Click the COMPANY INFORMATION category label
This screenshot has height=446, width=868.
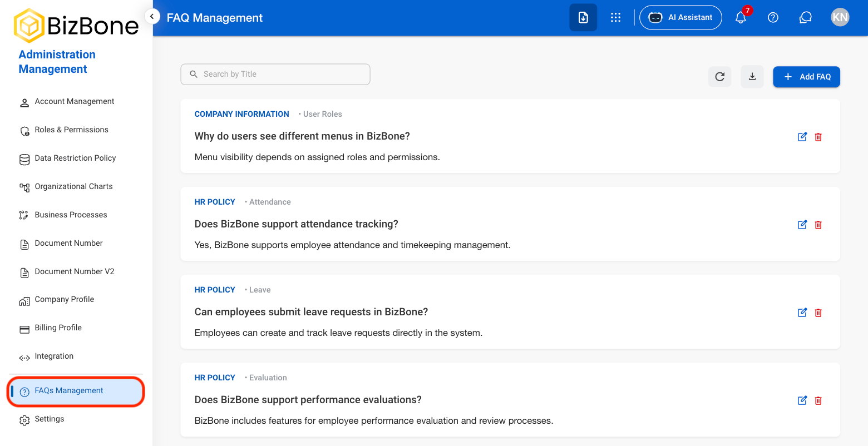(x=241, y=114)
